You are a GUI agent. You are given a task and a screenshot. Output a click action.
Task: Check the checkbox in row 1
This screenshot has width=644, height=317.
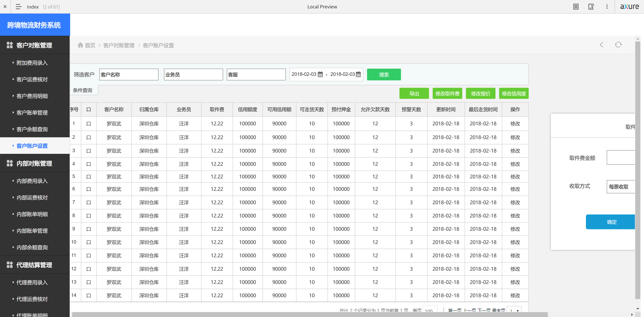(x=88, y=124)
